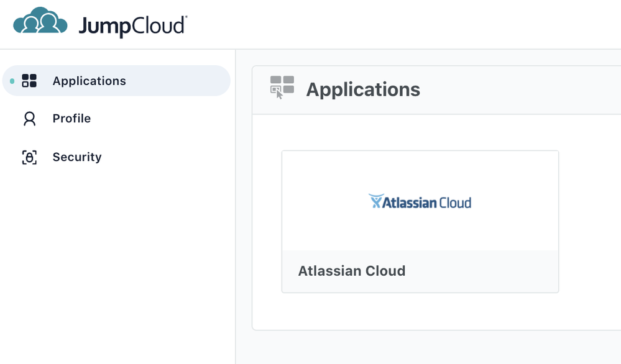Click the Security face-scan icon
Screen dimensions: 621x364
(29, 157)
